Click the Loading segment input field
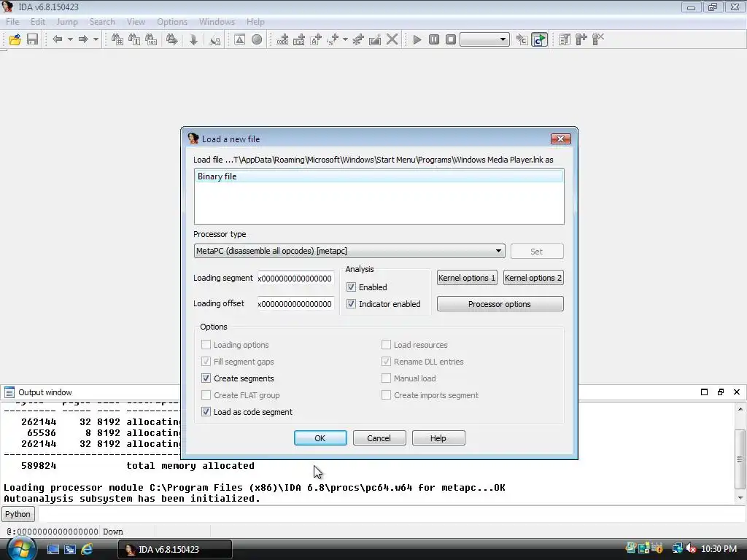The width and height of the screenshot is (747, 560). pos(295,278)
